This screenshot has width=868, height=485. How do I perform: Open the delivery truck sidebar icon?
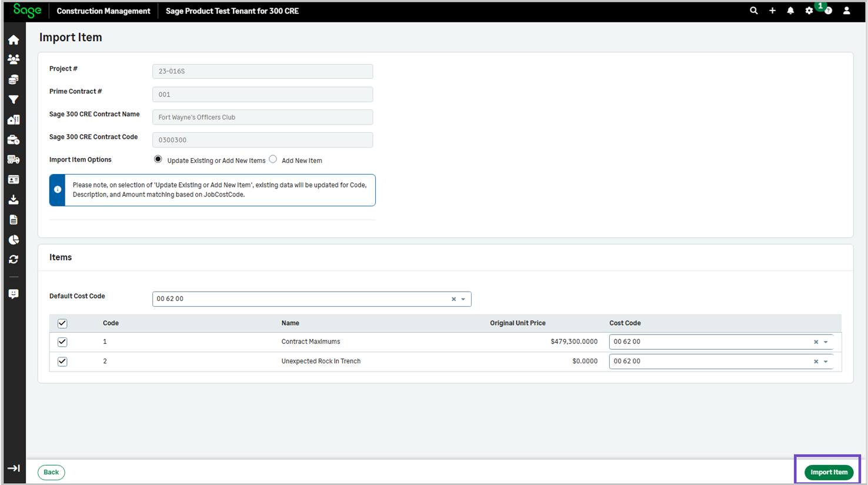[14, 159]
